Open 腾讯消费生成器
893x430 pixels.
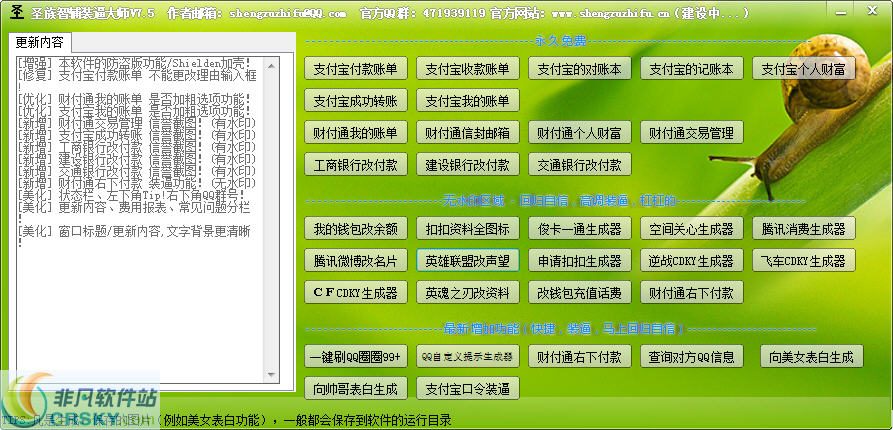pyautogui.click(x=804, y=228)
